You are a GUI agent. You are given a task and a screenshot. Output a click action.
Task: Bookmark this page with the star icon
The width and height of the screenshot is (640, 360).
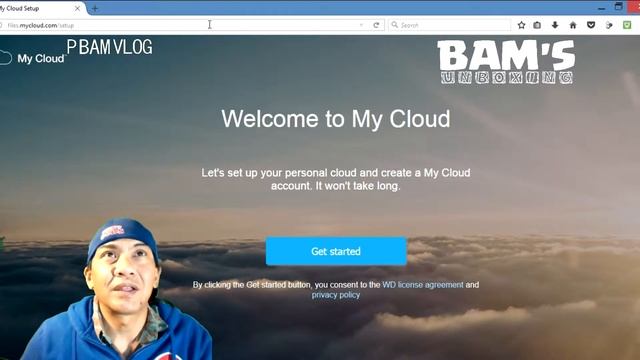pyautogui.click(x=521, y=25)
